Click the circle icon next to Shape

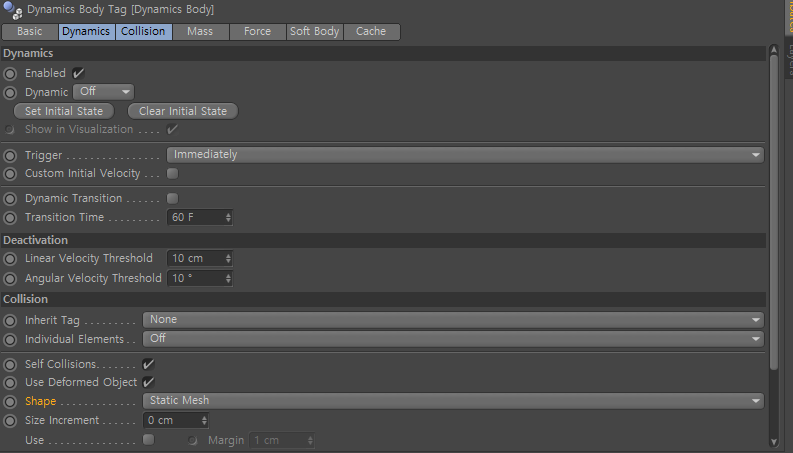pos(10,402)
